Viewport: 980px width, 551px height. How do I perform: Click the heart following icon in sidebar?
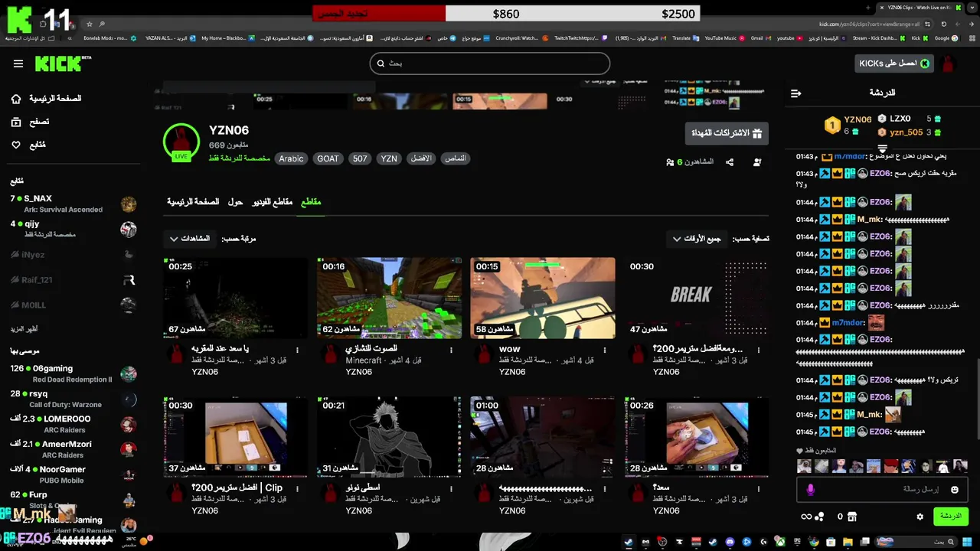[16, 145]
